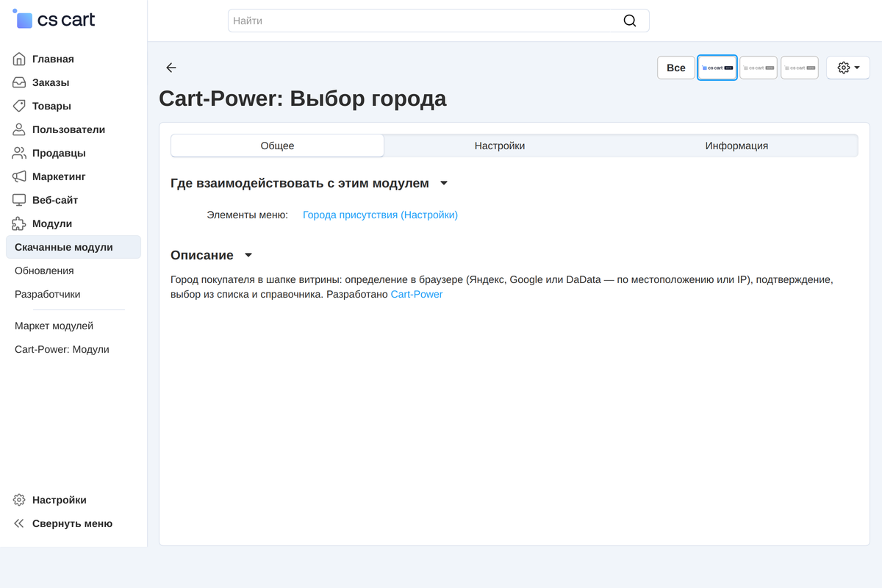Select the Все storefronts button
Image resolution: width=882 pixels, height=588 pixels.
pyautogui.click(x=676, y=68)
